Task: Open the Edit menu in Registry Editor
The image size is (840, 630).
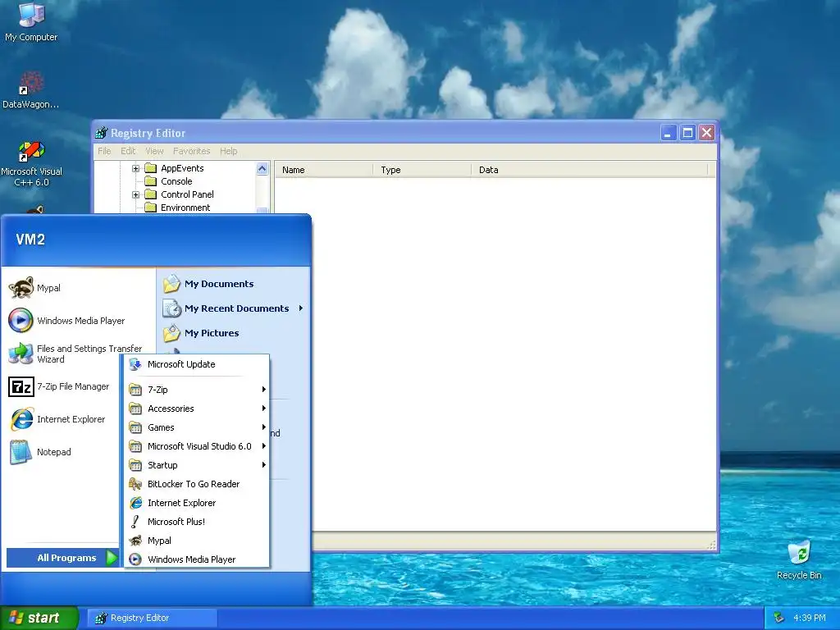Action: click(x=128, y=151)
